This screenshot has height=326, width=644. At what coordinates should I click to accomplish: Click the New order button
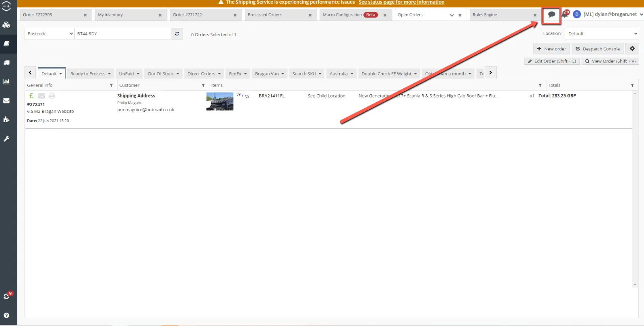click(x=551, y=49)
